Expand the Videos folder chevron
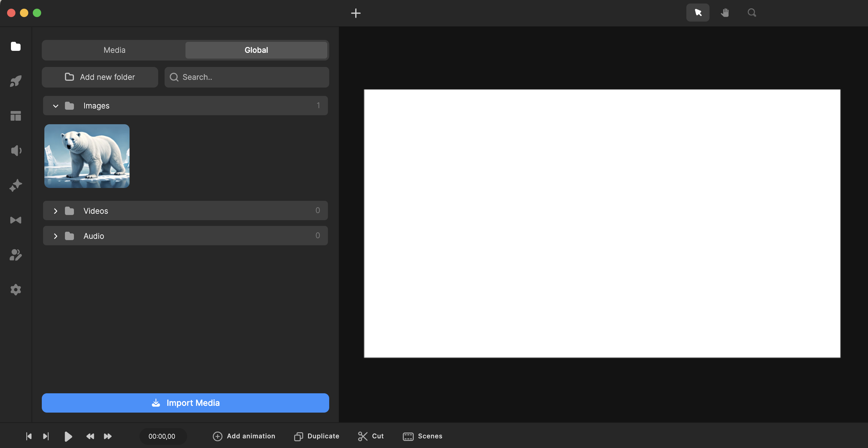Image resolution: width=868 pixels, height=448 pixels. click(x=56, y=211)
